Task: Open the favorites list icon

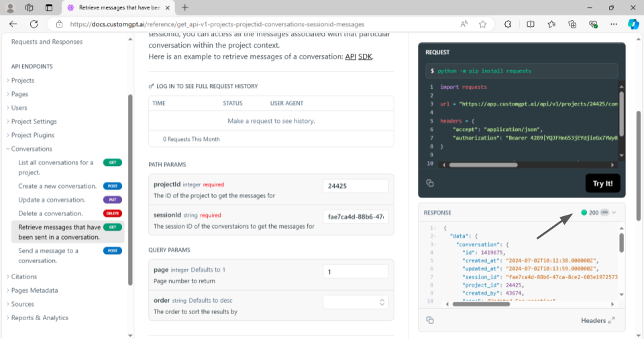Action: pyautogui.click(x=551, y=24)
